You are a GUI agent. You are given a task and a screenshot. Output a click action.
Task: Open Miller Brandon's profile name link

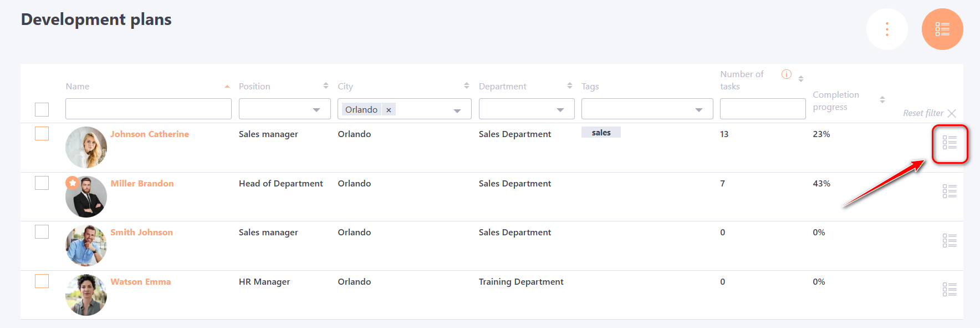[142, 184]
